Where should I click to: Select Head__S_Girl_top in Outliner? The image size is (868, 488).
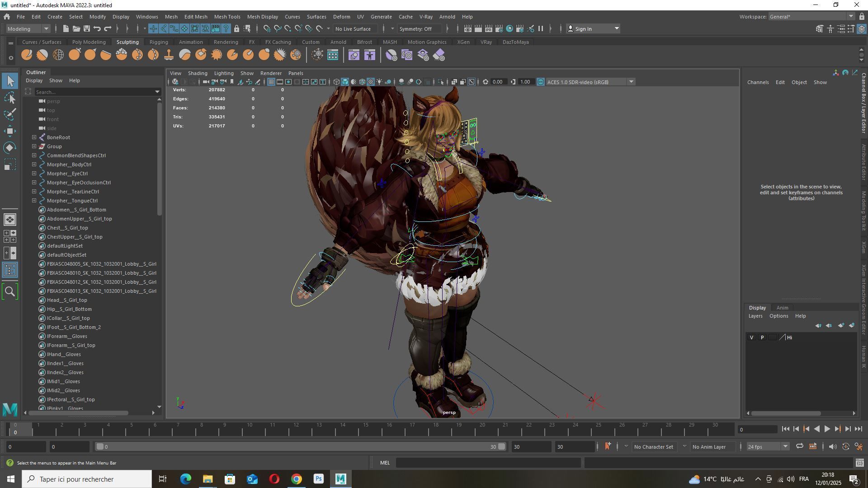click(x=67, y=300)
